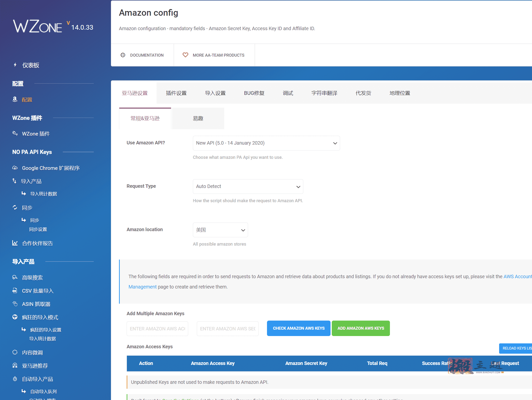
Task: Click the Google Chrome 扩展程序 cloud icon
Action: pyautogui.click(x=15, y=168)
